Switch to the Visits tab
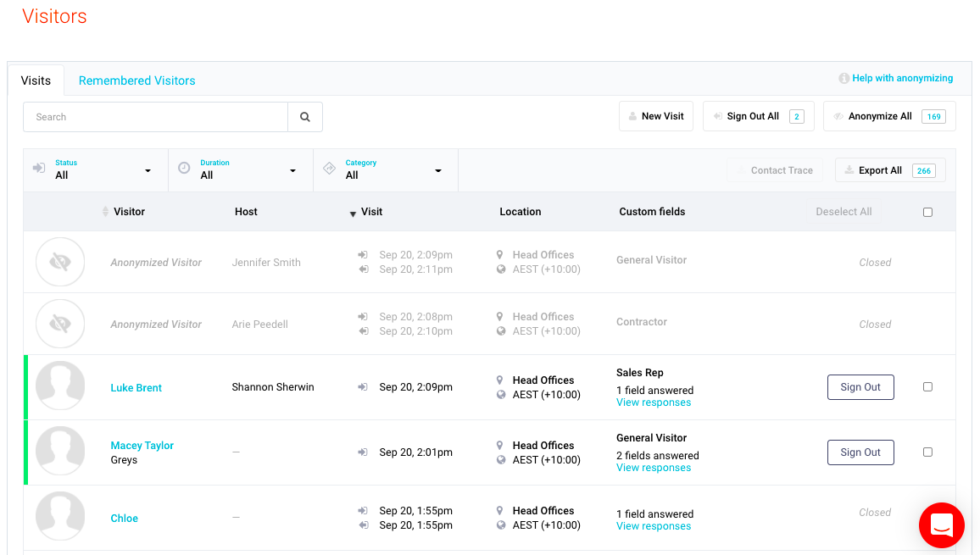Screen dimensions: 980x555 36,80
